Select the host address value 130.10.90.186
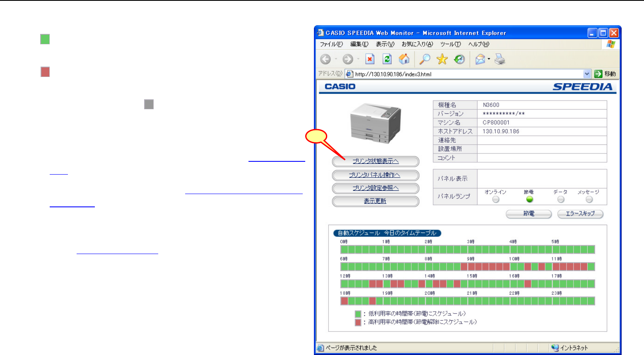644x355 pixels. click(501, 132)
